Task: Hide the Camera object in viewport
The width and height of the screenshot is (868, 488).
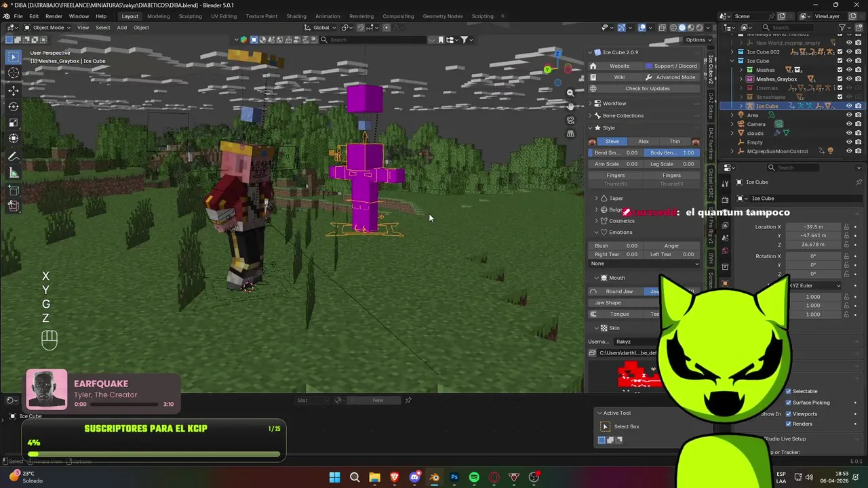Action: coord(849,124)
